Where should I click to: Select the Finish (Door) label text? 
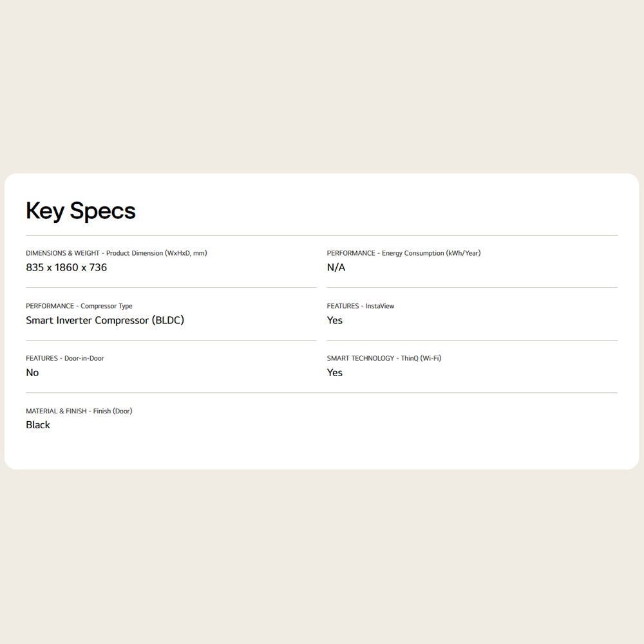(x=113, y=411)
